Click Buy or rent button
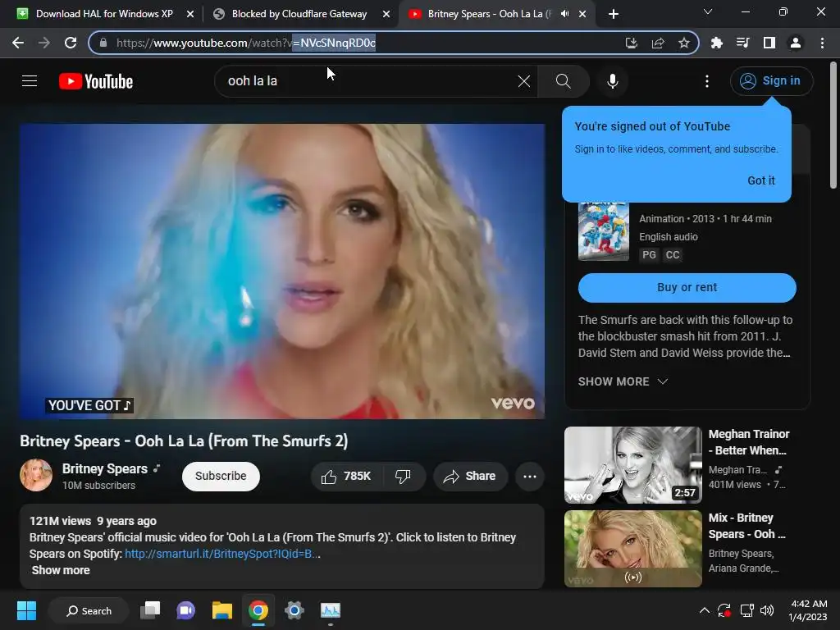840x630 pixels. coord(687,288)
